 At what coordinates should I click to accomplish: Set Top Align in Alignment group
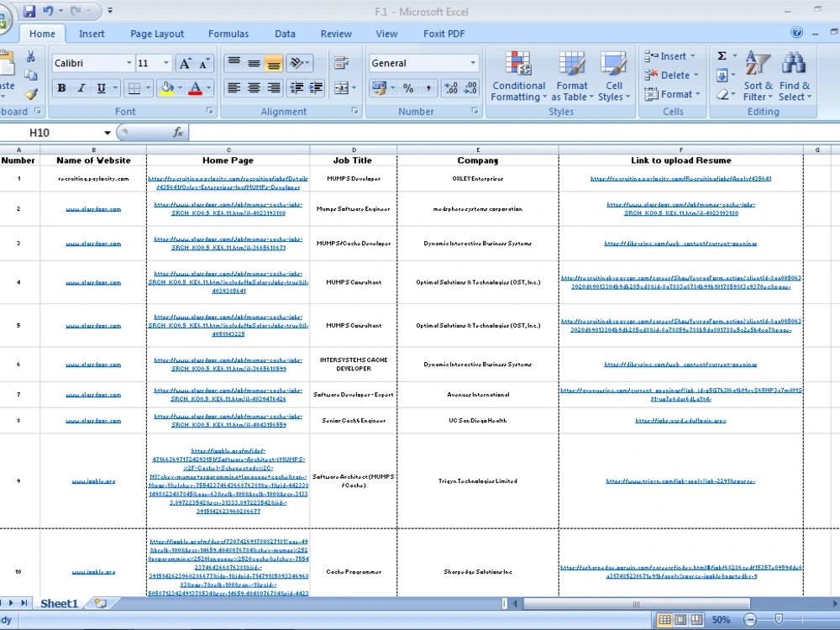click(x=234, y=63)
